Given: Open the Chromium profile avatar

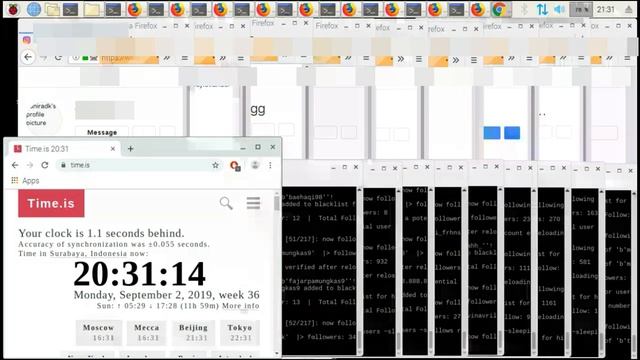Looking at the screenshot, I should coord(255,165).
